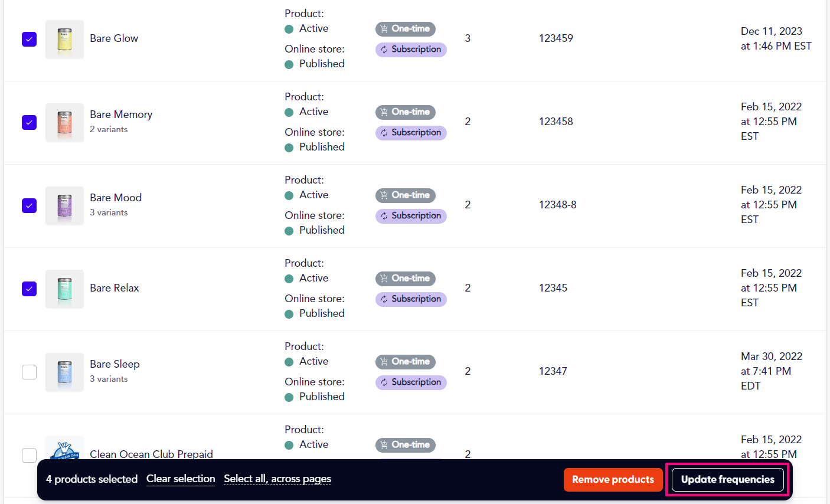Uncheck the Bare Mood checkbox
Viewport: 830px width, 504px height.
(29, 205)
